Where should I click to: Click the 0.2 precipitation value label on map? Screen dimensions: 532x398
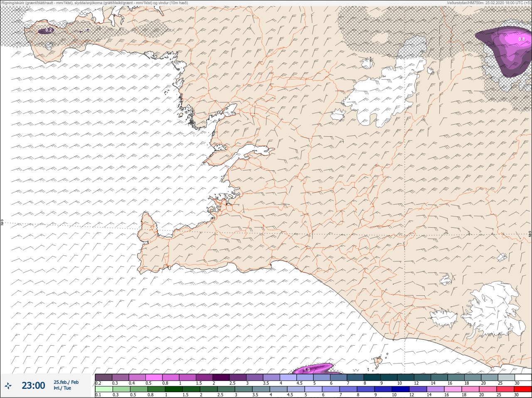click(49, 30)
